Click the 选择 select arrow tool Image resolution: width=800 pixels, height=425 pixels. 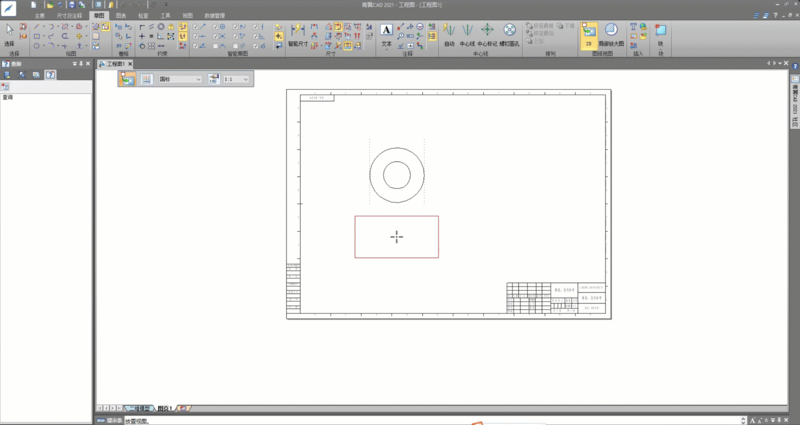(10, 35)
